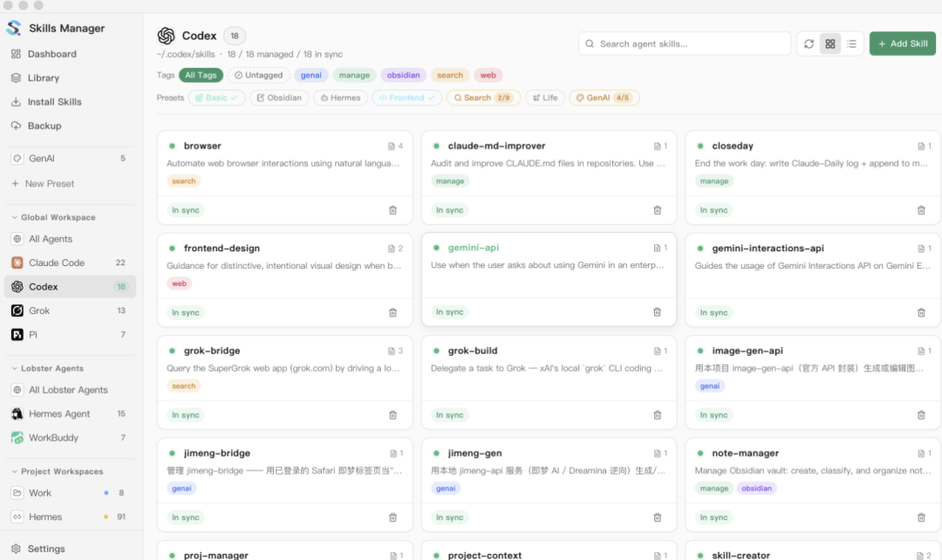Screen dimensions: 942x560
Task: Filter skills by obsidian tag
Action: (403, 75)
